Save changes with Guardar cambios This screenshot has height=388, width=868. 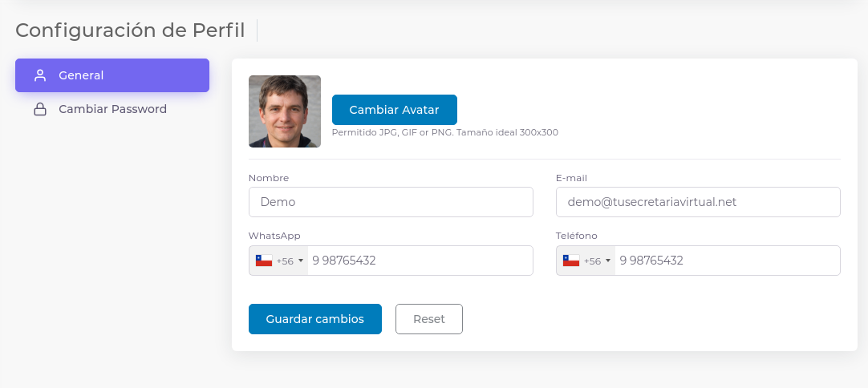coord(314,319)
